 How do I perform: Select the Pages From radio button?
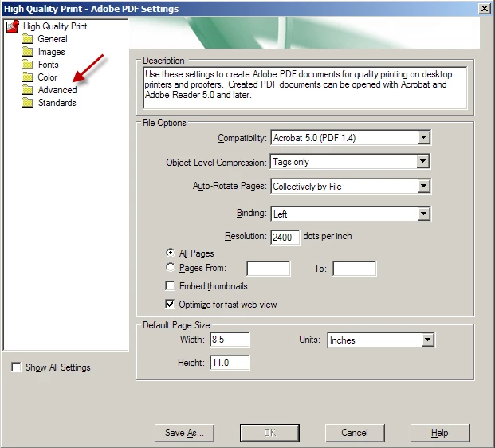171,267
